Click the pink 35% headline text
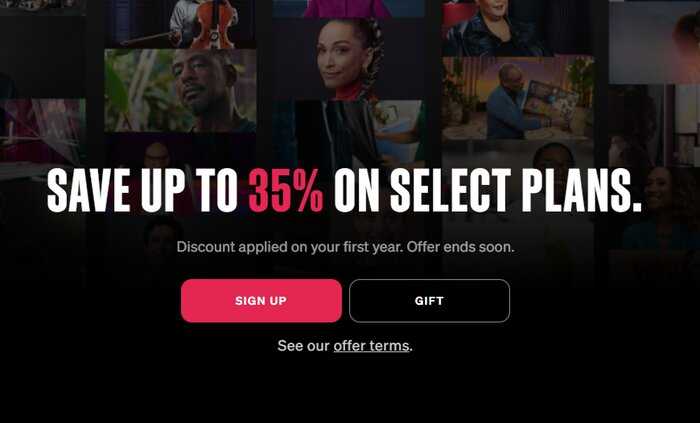 286,191
